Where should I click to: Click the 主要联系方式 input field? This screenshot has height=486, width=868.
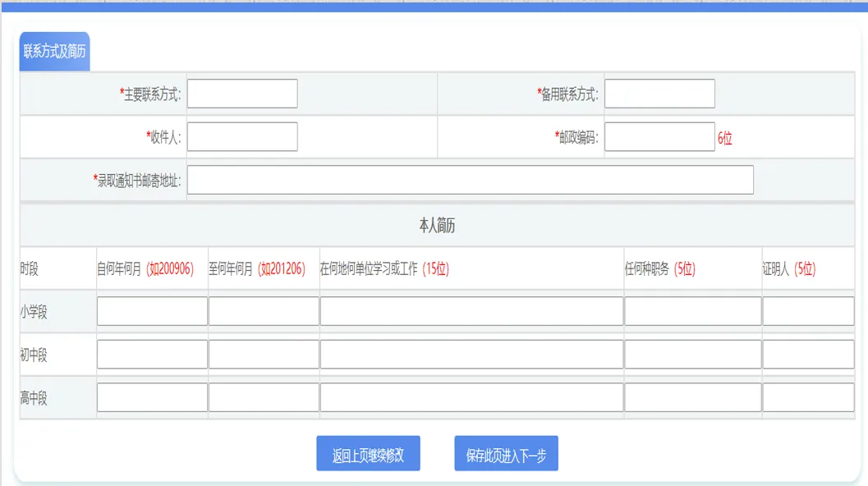pos(241,94)
